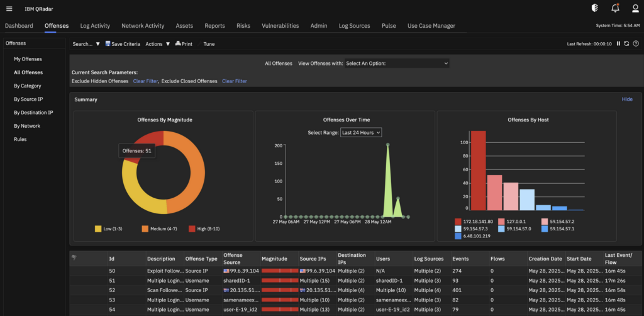This screenshot has height=316, width=644.
Task: Open the help question mark icon
Action: [x=636, y=43]
